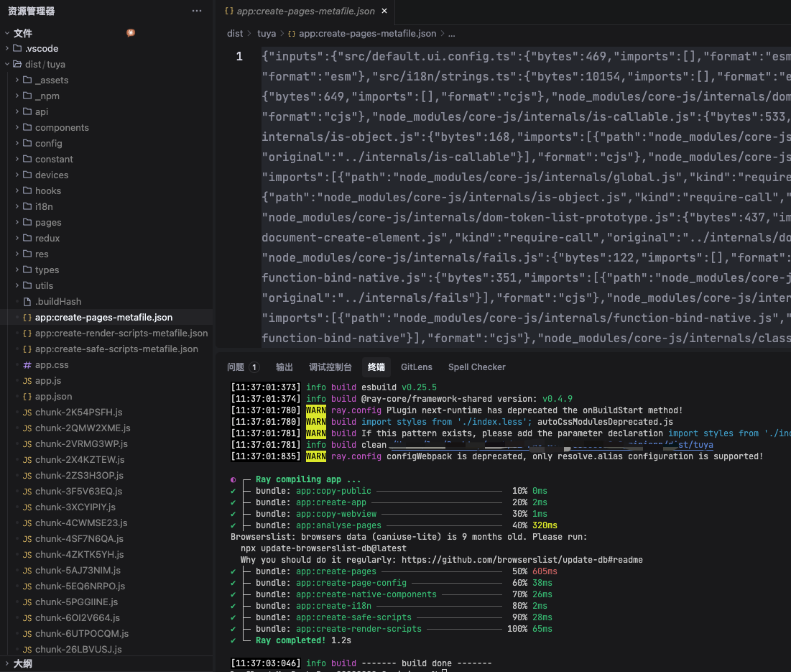Click the JS icon beside app.js

27,381
